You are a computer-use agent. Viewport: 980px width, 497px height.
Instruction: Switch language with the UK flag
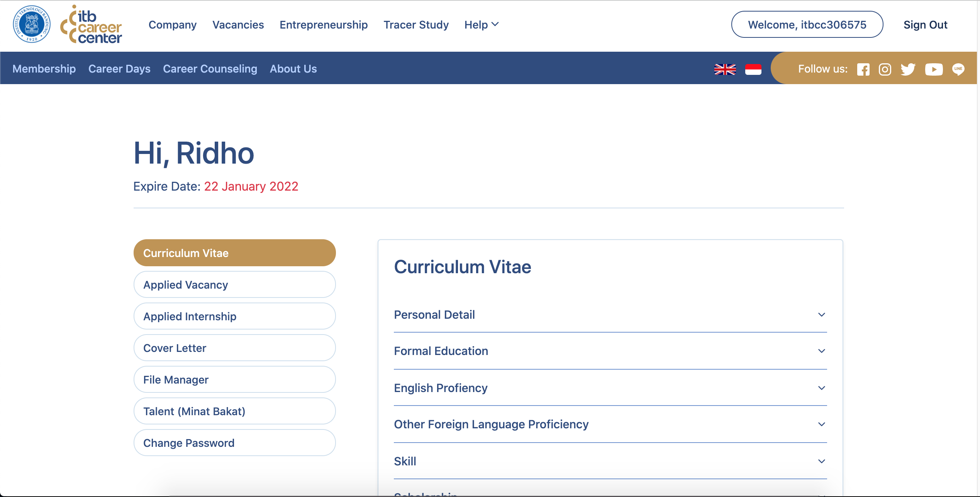pyautogui.click(x=725, y=69)
